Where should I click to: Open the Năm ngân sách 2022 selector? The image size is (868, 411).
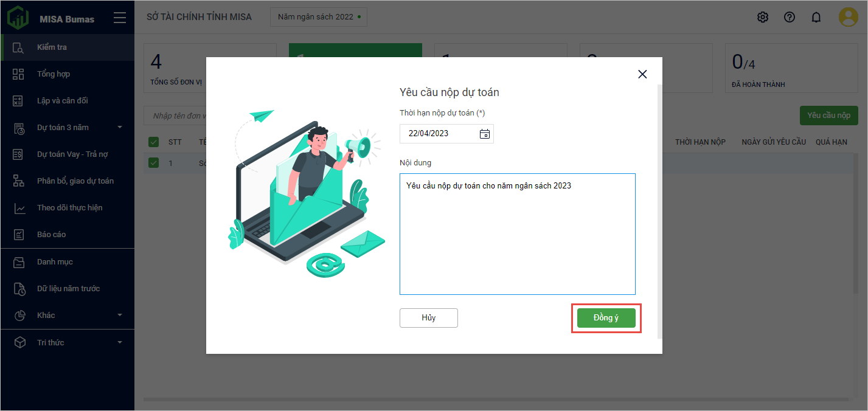point(319,17)
